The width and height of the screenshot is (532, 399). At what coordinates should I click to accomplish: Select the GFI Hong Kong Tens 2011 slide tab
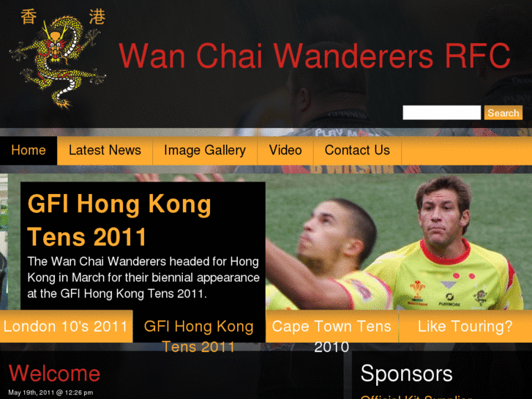199,336
